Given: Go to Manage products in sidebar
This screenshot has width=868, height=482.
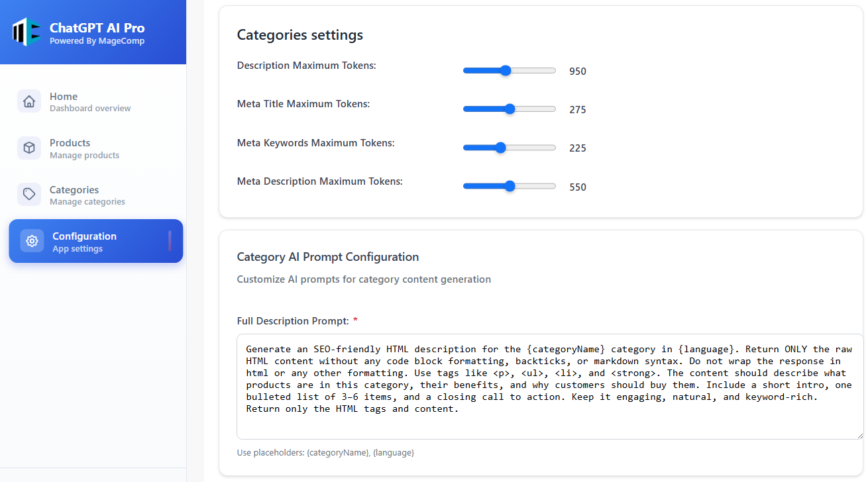Looking at the screenshot, I should (x=84, y=148).
